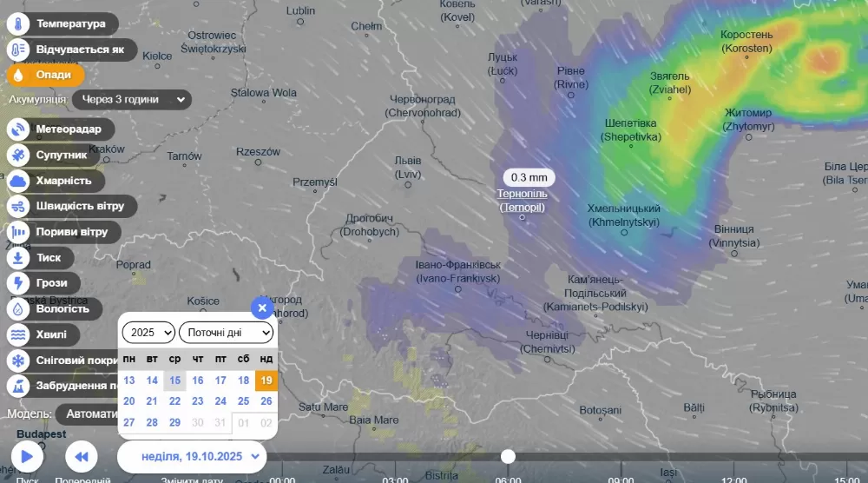Select date 26 in the calendar
The image size is (868, 483).
pyautogui.click(x=266, y=401)
